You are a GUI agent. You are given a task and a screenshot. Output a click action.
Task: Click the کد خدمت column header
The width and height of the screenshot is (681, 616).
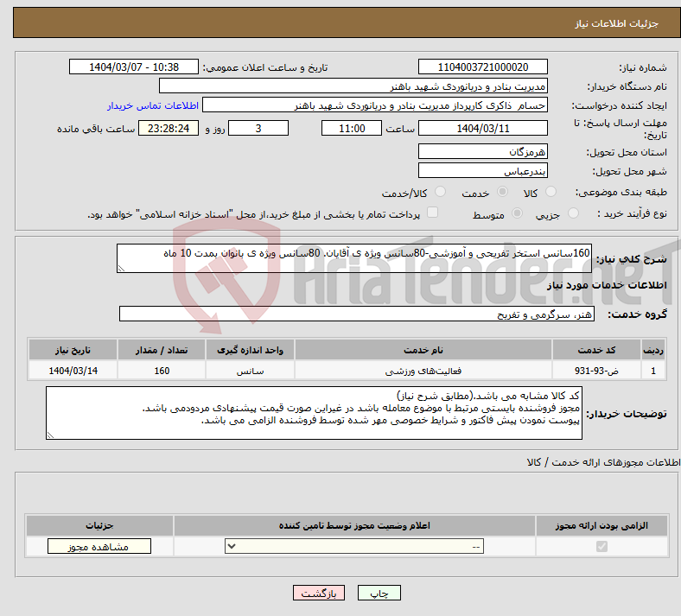[x=597, y=350]
